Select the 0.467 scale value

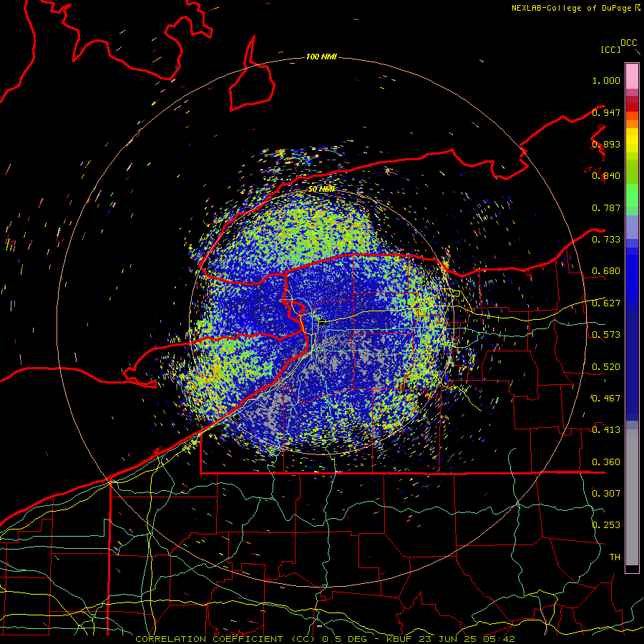click(606, 399)
